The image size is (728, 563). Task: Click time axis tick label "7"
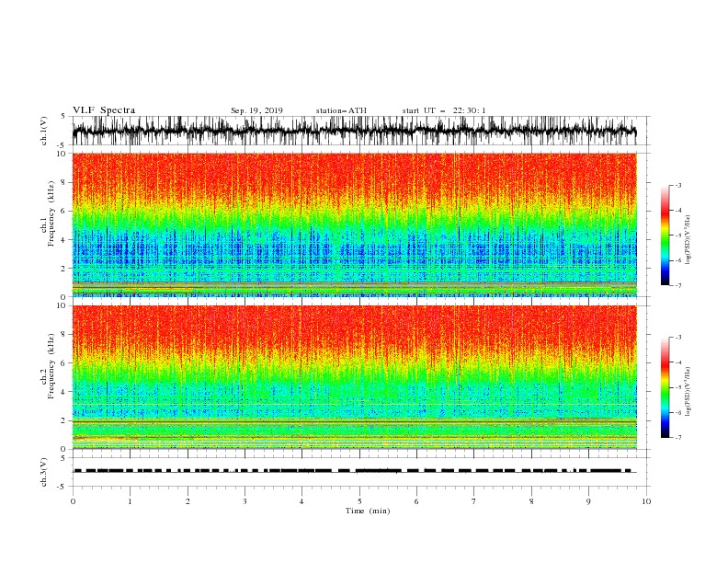(x=474, y=501)
